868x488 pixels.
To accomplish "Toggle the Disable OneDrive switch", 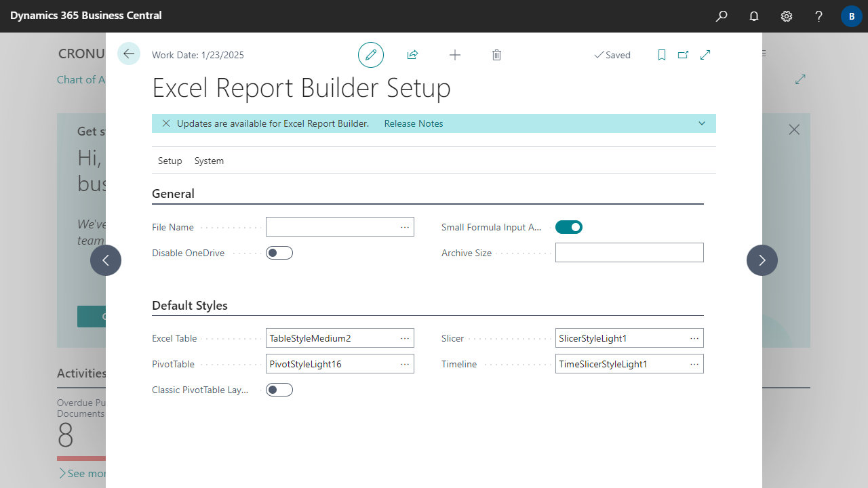I will click(279, 253).
